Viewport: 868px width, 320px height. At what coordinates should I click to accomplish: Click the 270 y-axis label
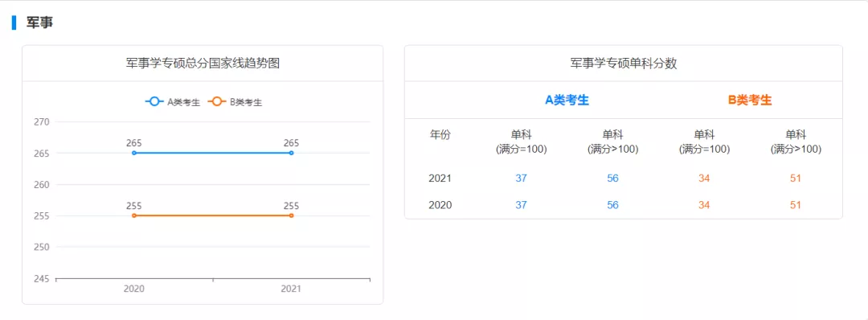point(43,121)
